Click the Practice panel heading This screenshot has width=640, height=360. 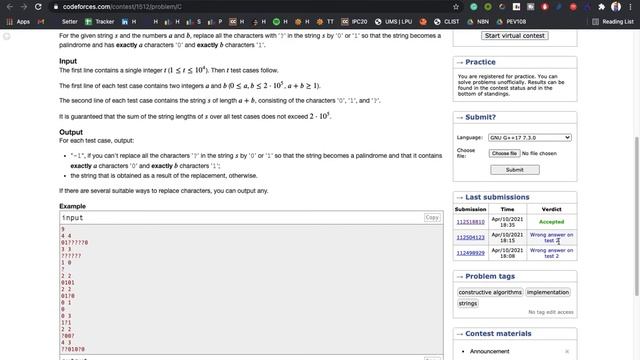(480, 62)
